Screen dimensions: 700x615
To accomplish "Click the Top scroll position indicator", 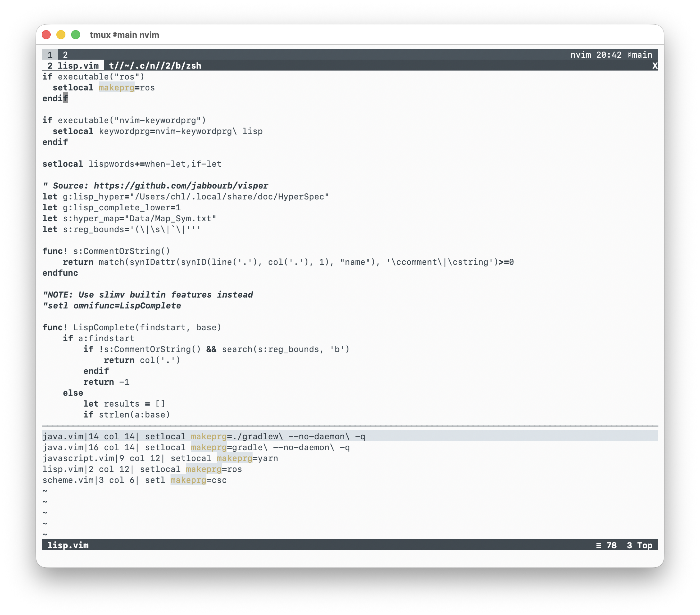I will click(645, 545).
